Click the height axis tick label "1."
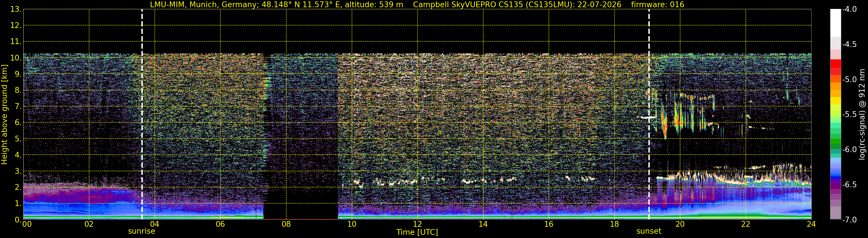 pos(18,203)
